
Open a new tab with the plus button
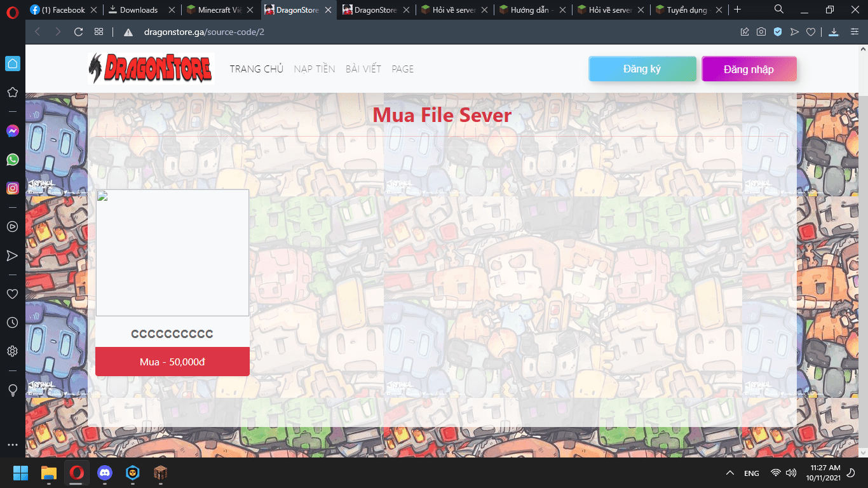click(x=737, y=10)
